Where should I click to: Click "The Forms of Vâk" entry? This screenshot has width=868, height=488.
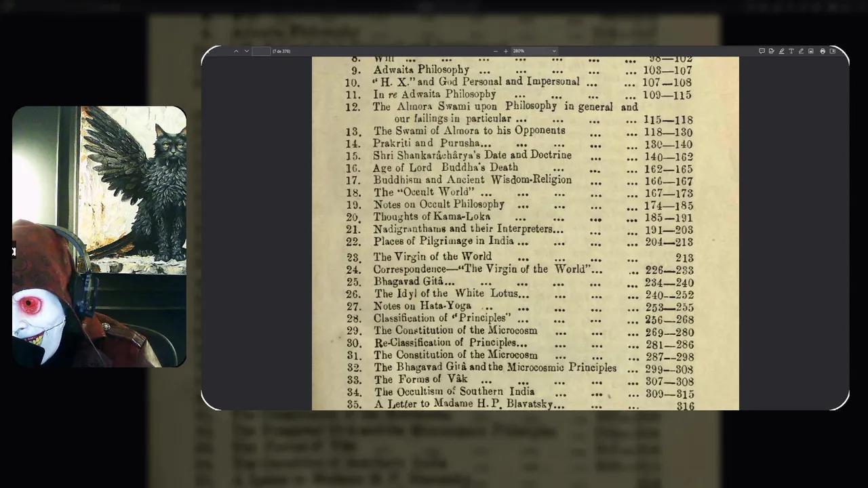(x=420, y=380)
